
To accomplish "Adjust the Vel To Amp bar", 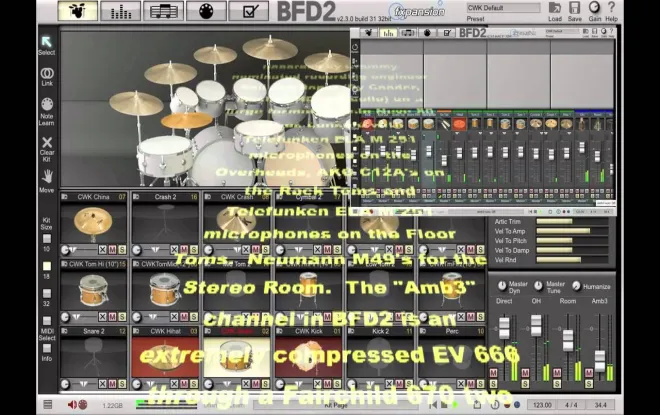I will click(572, 231).
